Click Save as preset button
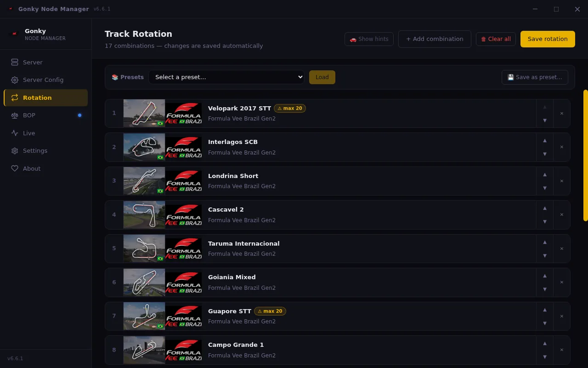Screen dimensions: 588x368 pos(535,77)
